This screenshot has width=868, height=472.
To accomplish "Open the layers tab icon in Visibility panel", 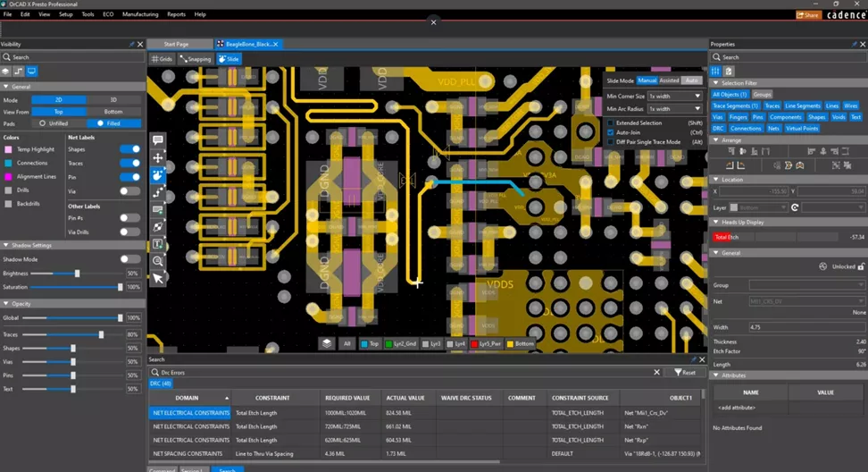I will pyautogui.click(x=5, y=71).
